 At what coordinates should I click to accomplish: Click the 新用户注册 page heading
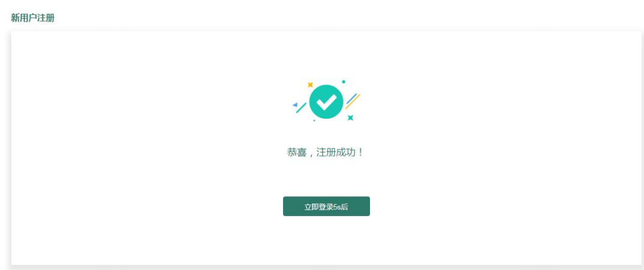click(x=33, y=17)
